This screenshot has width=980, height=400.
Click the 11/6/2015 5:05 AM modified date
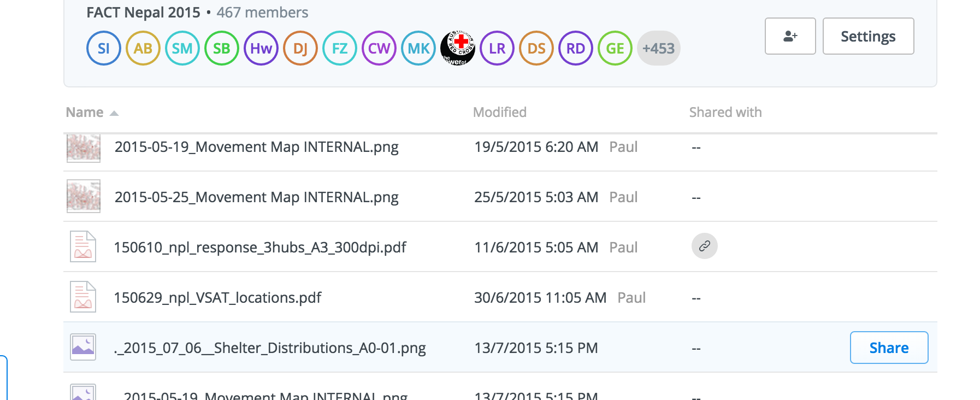coord(536,248)
